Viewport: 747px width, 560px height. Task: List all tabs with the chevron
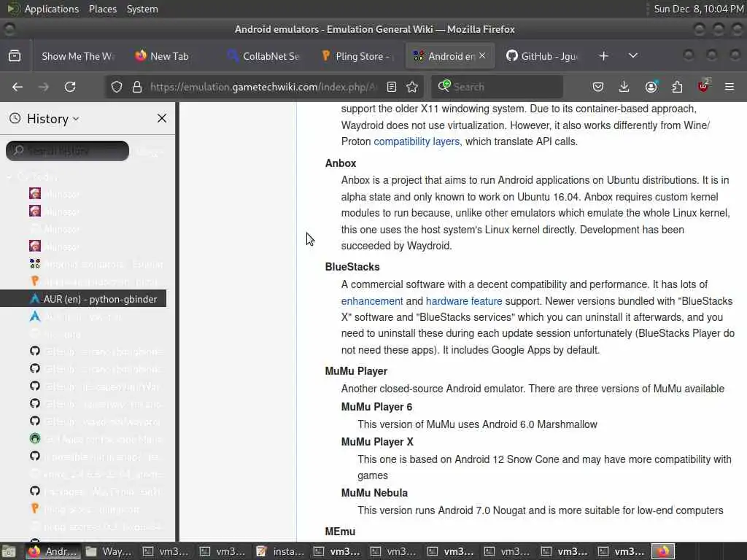pyautogui.click(x=633, y=56)
